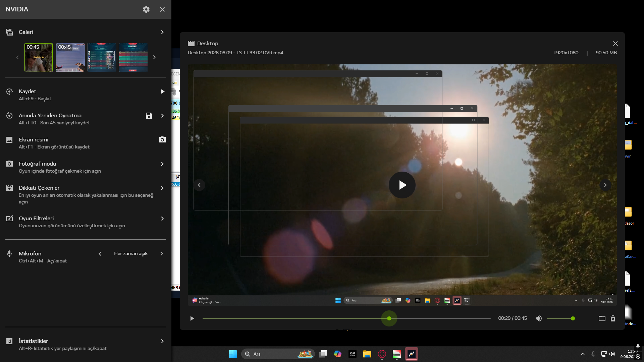Click the İstatistikler chart icon
The width and height of the screenshot is (644, 362).
[x=9, y=341]
